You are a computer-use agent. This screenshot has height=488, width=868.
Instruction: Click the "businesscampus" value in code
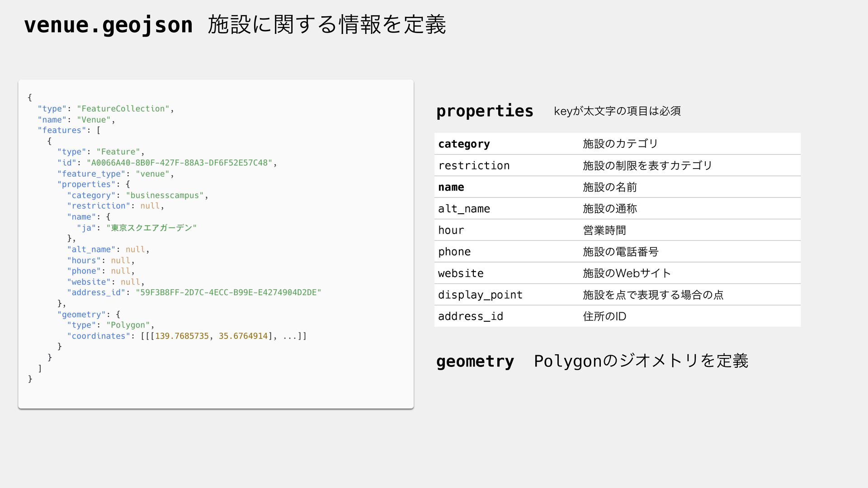point(165,196)
